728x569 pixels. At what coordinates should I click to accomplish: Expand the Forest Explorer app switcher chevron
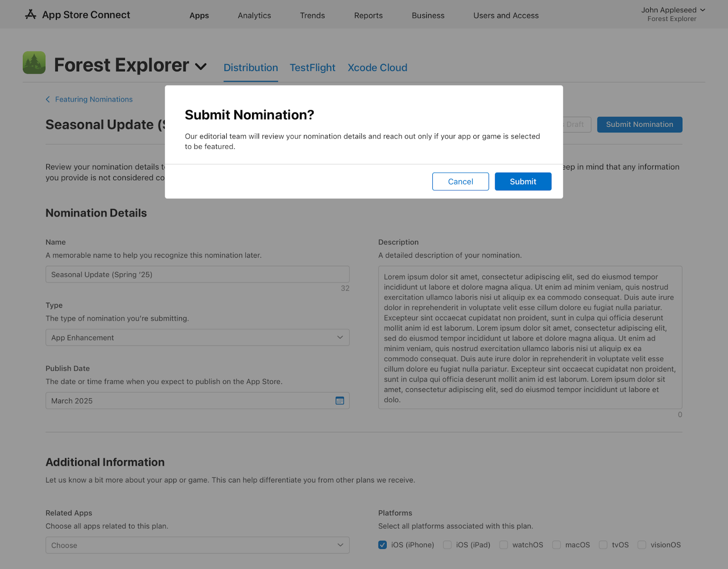point(201,66)
